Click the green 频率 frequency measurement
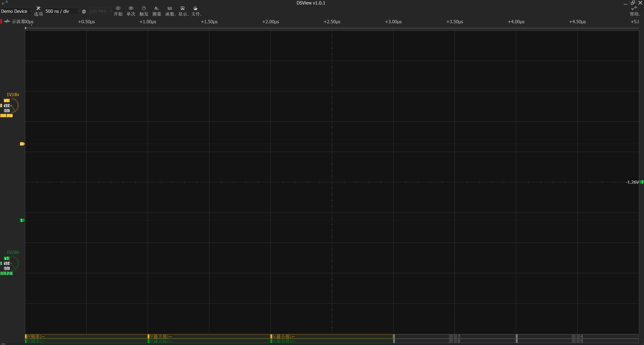 pyautogui.click(x=86, y=341)
